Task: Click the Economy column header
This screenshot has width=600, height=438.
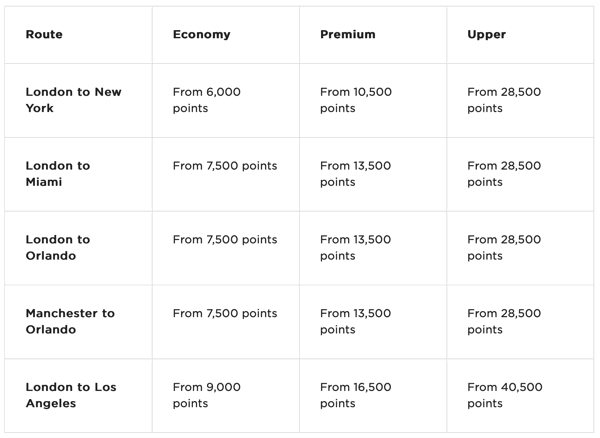Action: click(x=201, y=34)
